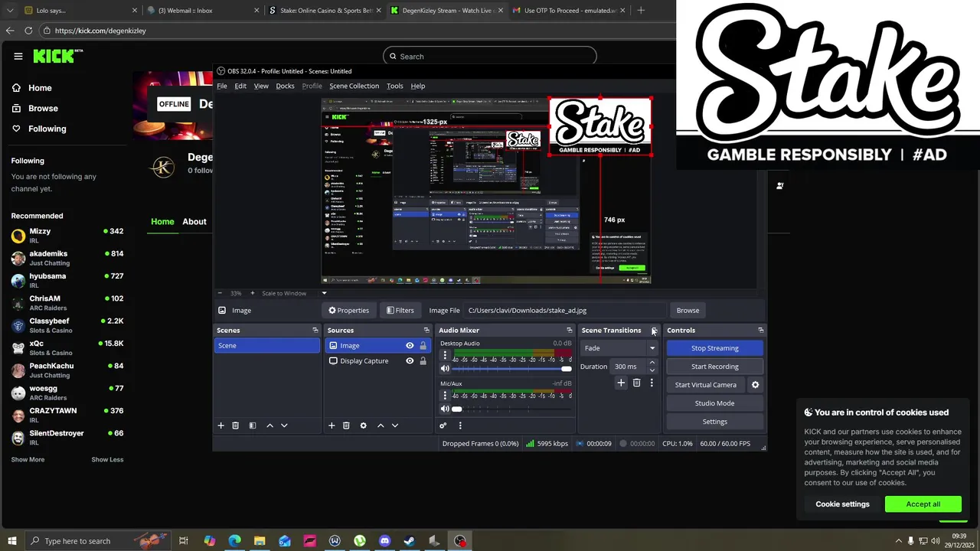980x551 pixels.
Task: Move source up in Sources panel
Action: point(381,425)
